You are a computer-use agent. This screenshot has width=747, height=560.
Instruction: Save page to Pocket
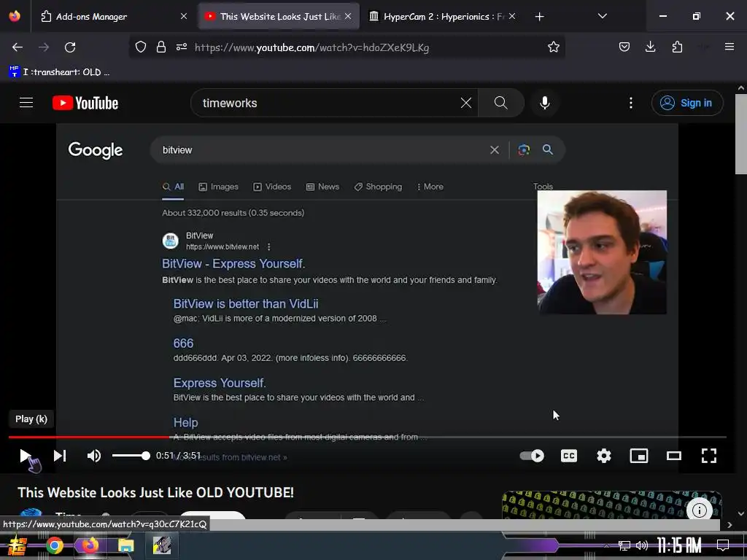[x=624, y=47]
